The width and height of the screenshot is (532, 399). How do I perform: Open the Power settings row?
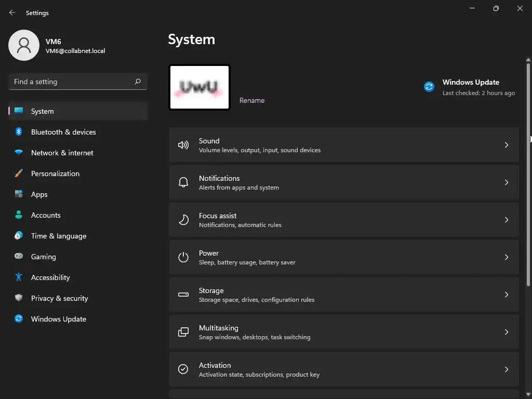(343, 257)
